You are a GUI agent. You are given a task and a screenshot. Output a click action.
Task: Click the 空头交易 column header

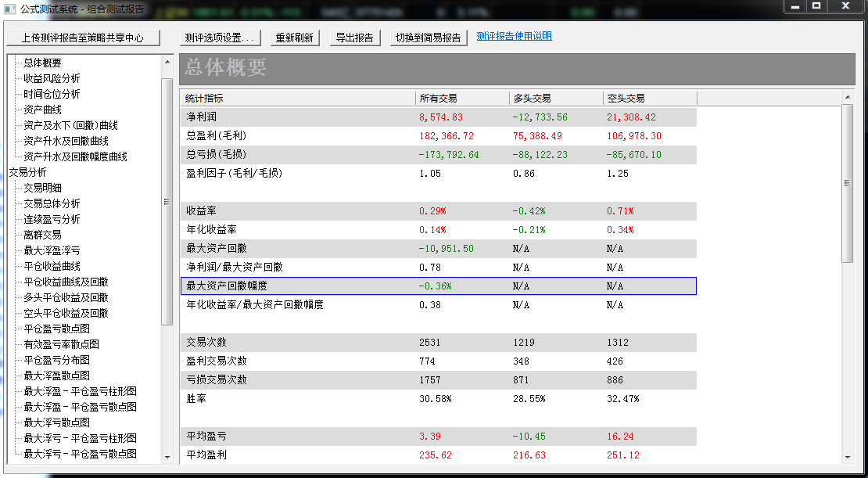click(x=626, y=99)
